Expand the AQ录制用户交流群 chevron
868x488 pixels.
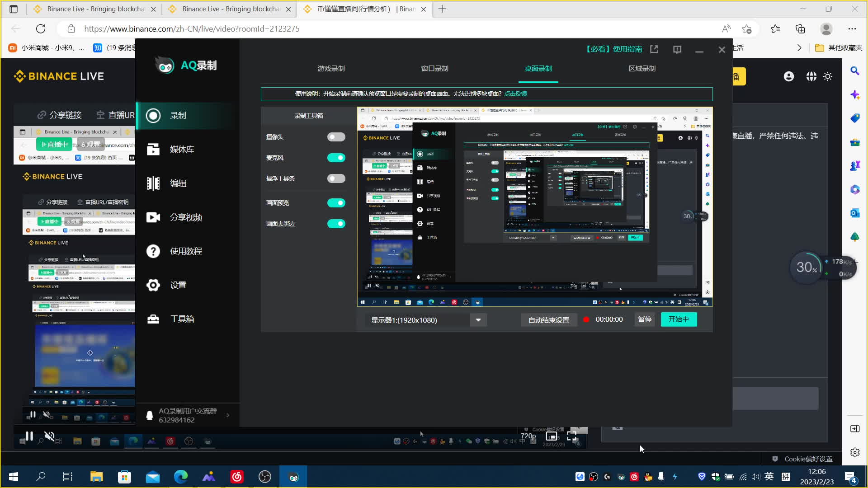tap(228, 415)
